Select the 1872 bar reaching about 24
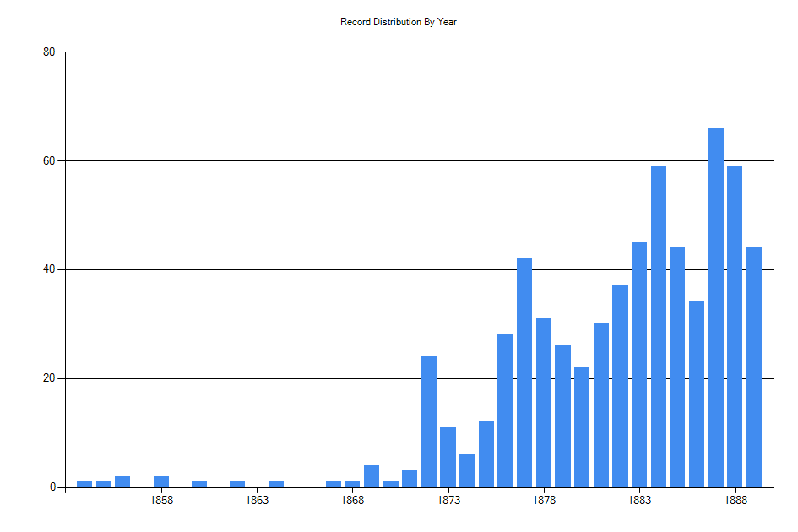The height and width of the screenshot is (532, 798). (x=429, y=421)
